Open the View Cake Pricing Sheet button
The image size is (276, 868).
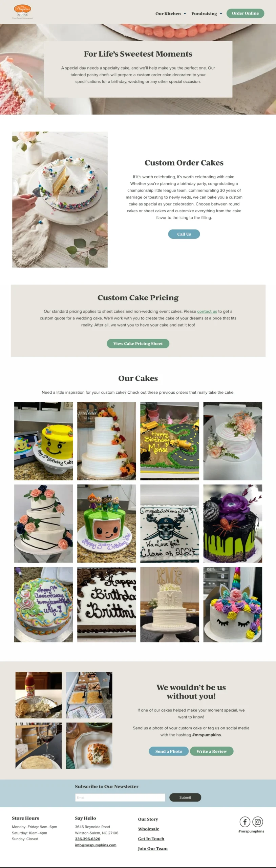coord(138,343)
